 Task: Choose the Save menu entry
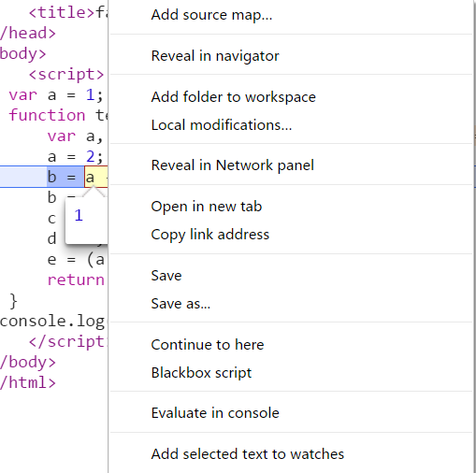(166, 276)
